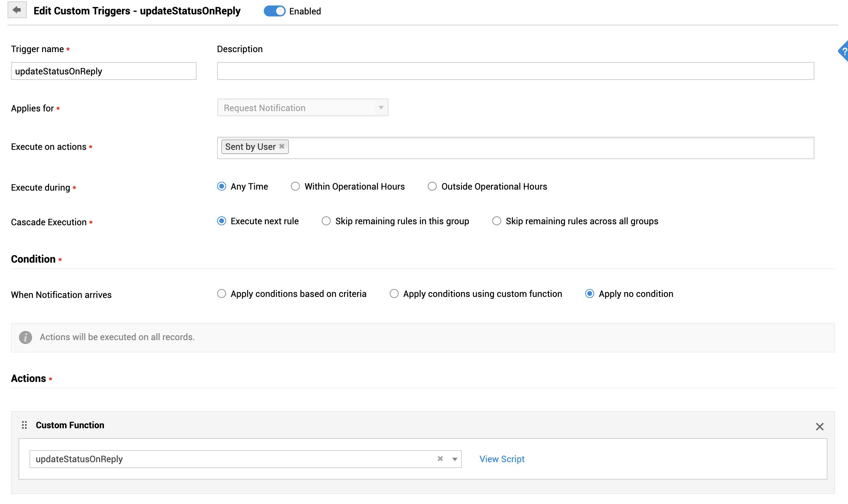Viewport: 848px width, 504px height.
Task: Open the View Script link
Action: (x=502, y=459)
